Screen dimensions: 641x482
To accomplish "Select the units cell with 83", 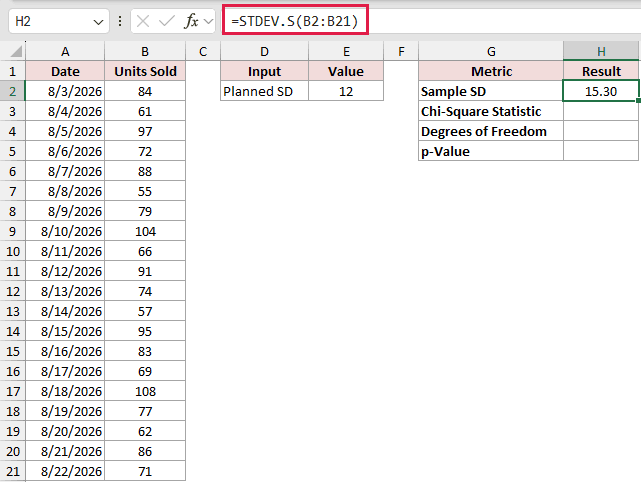I will [x=145, y=351].
